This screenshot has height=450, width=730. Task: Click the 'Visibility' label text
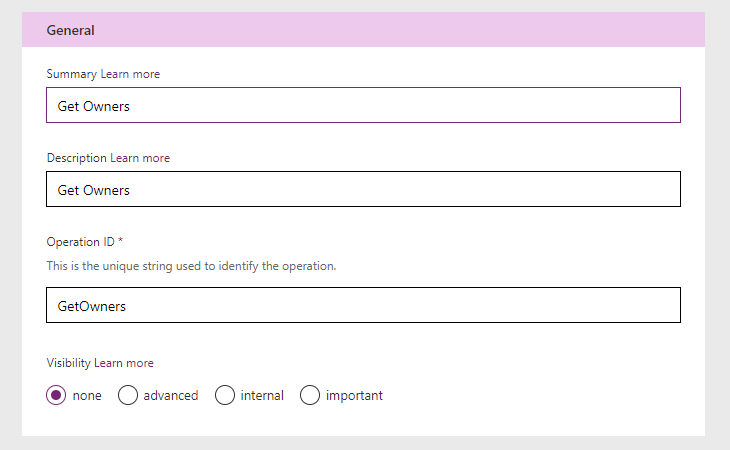pos(68,363)
